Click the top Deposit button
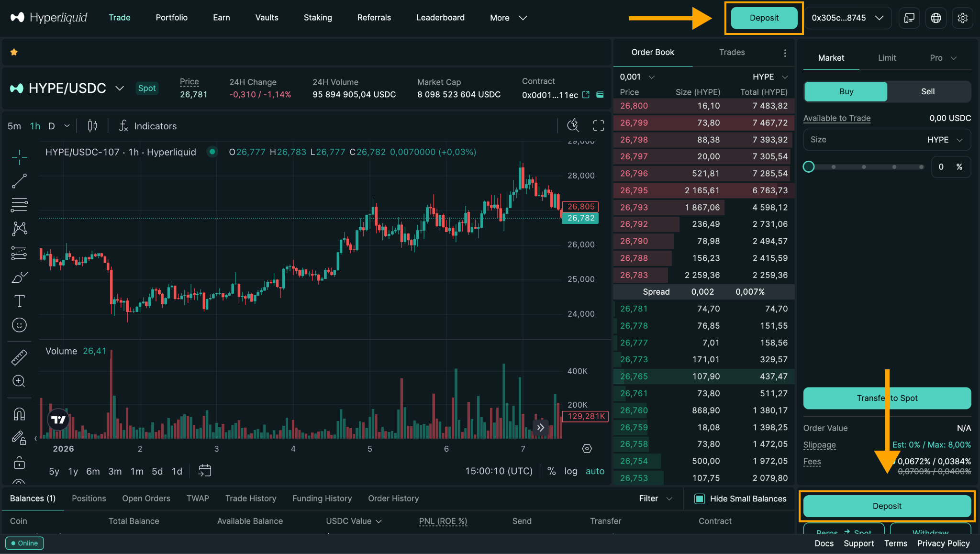The image size is (980, 554). (764, 18)
